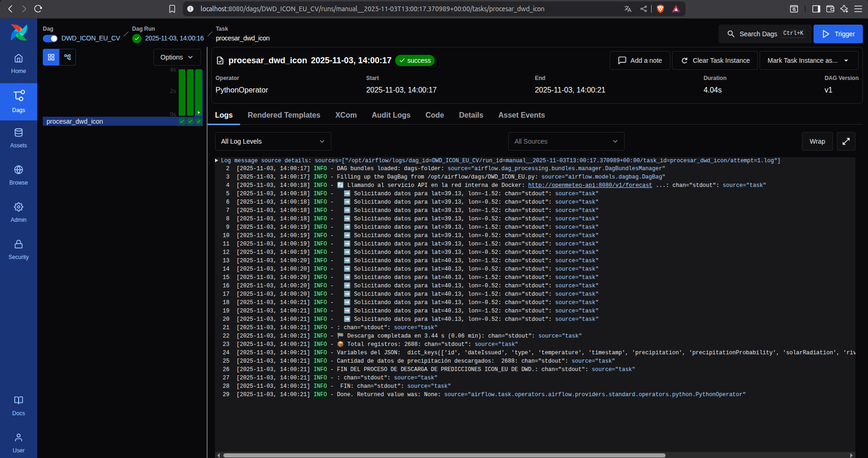Viewport: 868px width, 458px height.
Task: Toggle Wrap for log lines
Action: click(x=817, y=141)
